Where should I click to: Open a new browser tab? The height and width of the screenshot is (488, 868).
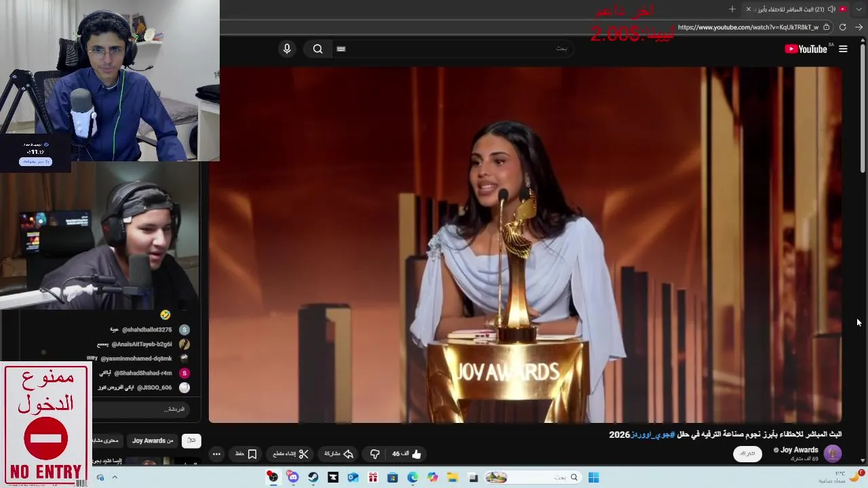pos(732,9)
